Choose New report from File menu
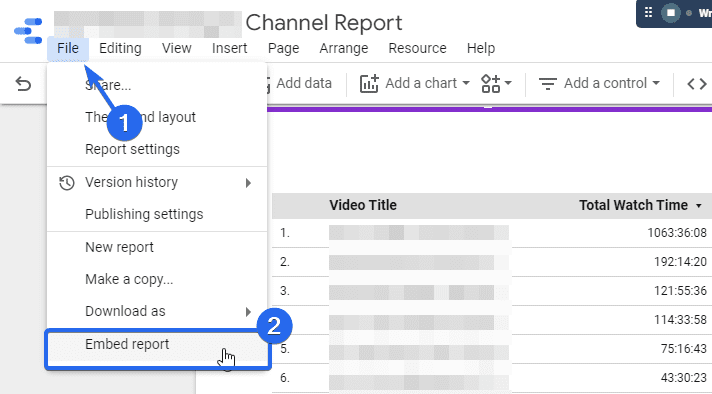This screenshot has width=712, height=394. point(157,247)
